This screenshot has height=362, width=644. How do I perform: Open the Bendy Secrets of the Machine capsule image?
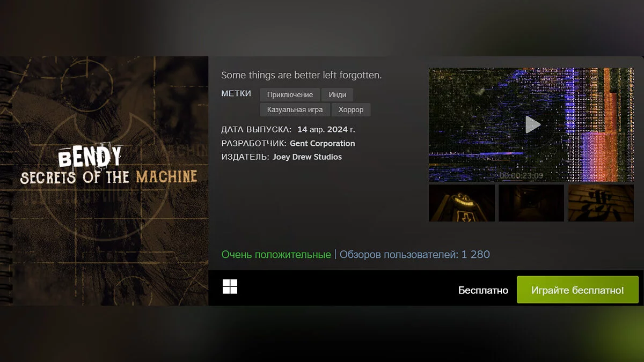point(104,181)
